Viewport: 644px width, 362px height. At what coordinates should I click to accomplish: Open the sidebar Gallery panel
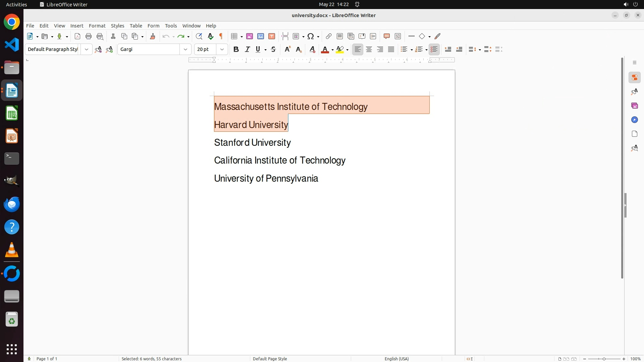(x=634, y=106)
